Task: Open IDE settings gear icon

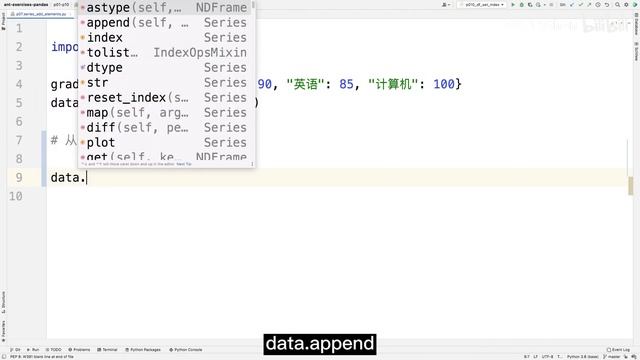Action: point(626,4)
